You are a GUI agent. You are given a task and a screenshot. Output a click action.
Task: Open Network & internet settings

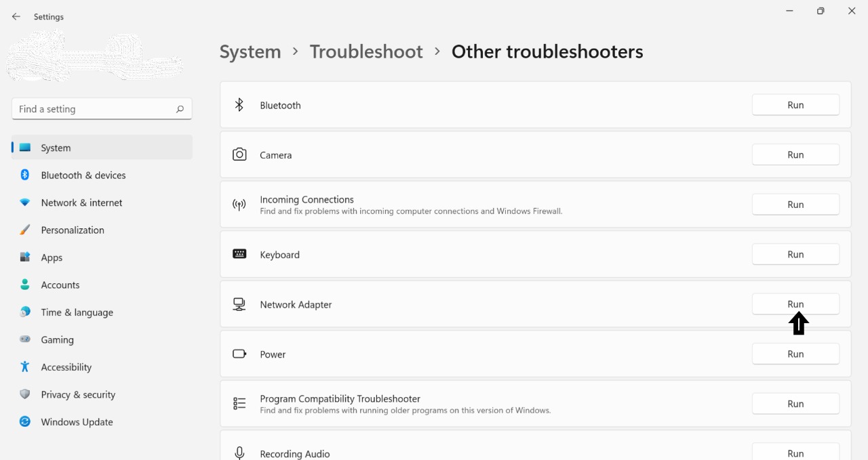pyautogui.click(x=81, y=203)
